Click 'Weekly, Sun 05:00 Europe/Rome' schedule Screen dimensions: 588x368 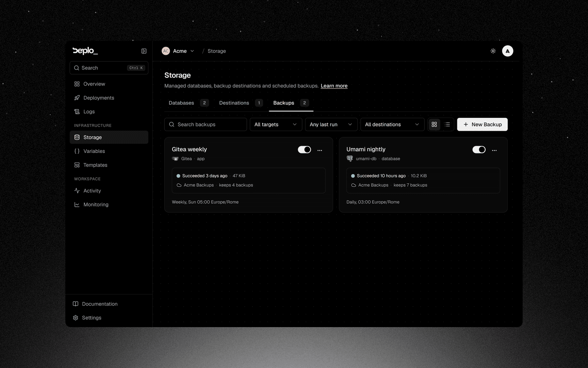pos(205,202)
